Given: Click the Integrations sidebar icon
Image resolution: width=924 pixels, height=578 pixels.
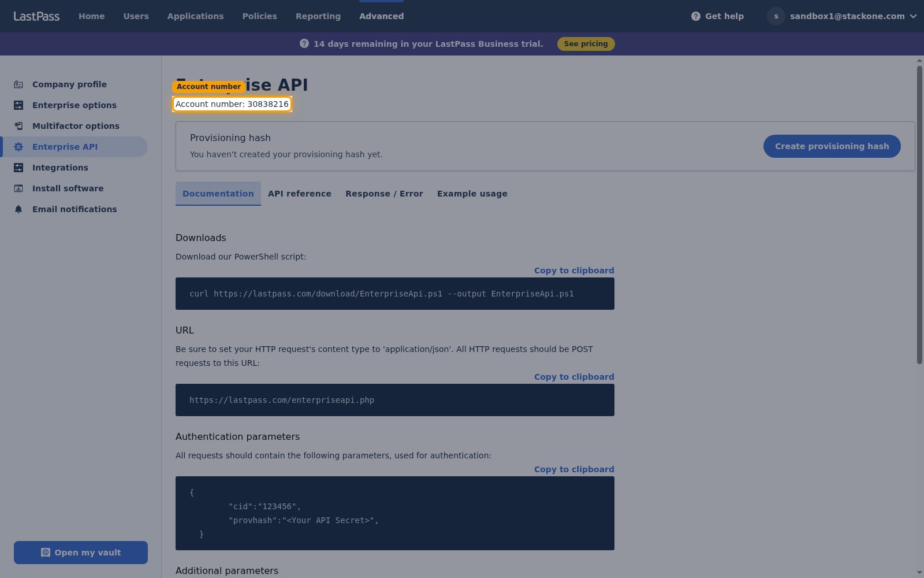Looking at the screenshot, I should pyautogui.click(x=18, y=168).
